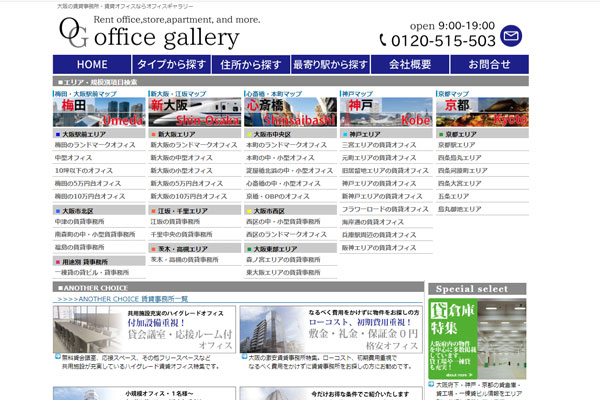The image size is (600, 400).
Task: Select 新大阪の10万円台オフィス
Action: tap(188, 196)
